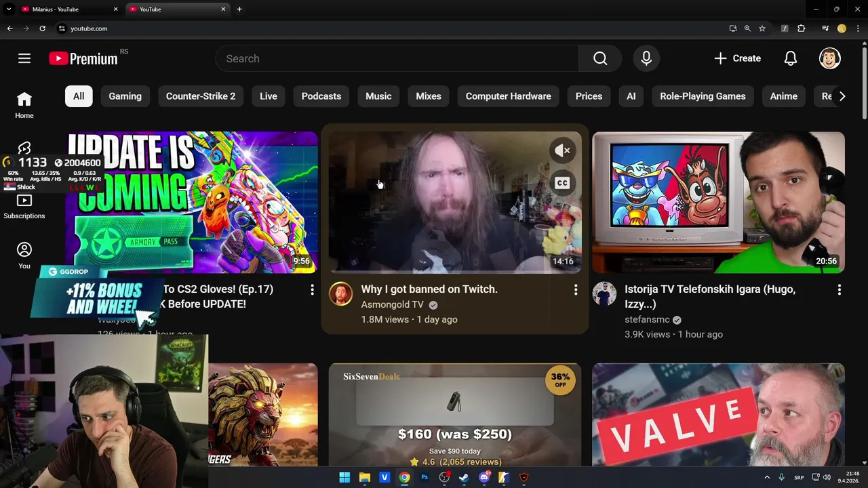Viewport: 868px width, 488px height.
Task: Reload the page in Chrome
Action: click(x=42, y=28)
